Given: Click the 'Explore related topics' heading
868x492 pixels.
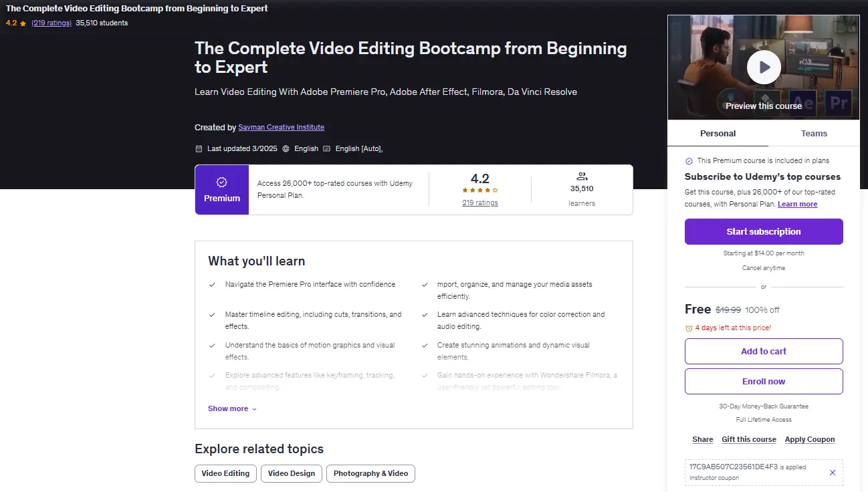Looking at the screenshot, I should tap(259, 449).
